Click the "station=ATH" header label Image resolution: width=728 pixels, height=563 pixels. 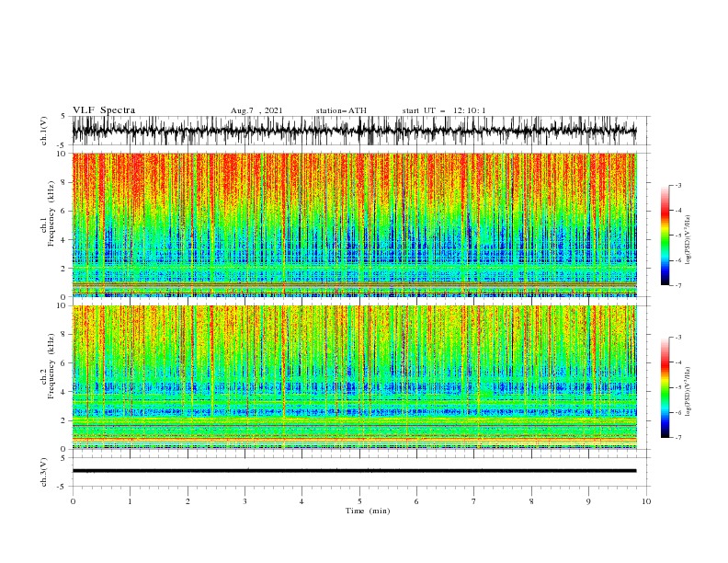coord(341,110)
